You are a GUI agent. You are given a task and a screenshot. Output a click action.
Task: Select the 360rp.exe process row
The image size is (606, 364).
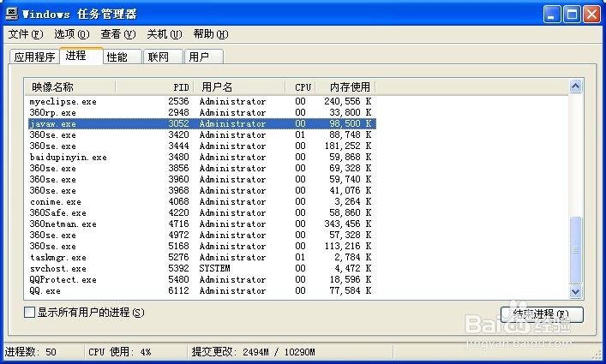pyautogui.click(x=201, y=113)
